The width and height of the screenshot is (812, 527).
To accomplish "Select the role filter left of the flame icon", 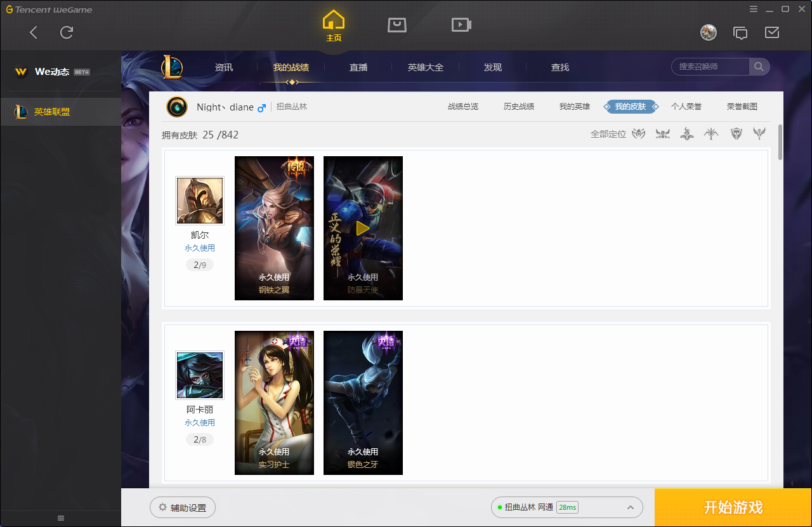I will click(663, 133).
